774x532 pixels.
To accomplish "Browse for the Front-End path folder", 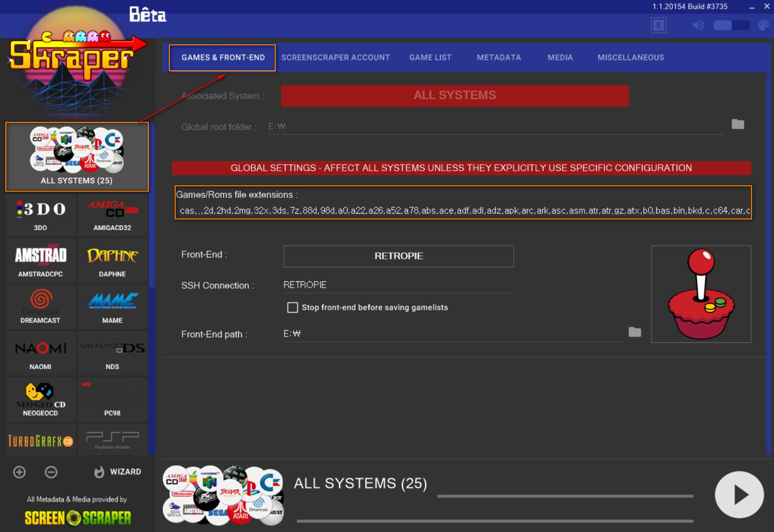I will (x=635, y=333).
